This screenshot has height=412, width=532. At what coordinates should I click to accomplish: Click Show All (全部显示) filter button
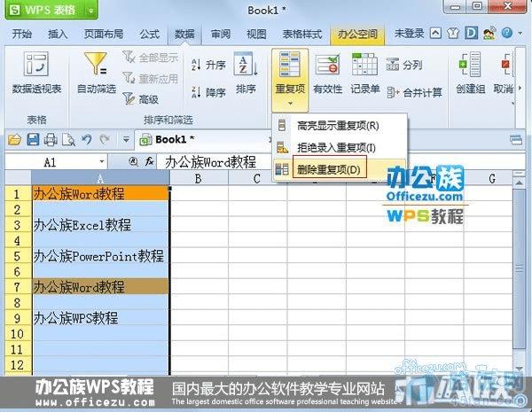(151, 58)
